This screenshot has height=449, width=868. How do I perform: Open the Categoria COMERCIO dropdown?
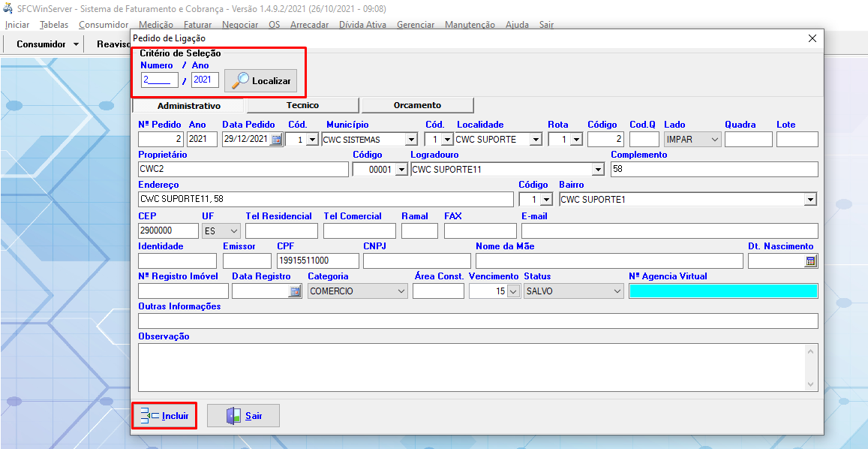coord(401,291)
